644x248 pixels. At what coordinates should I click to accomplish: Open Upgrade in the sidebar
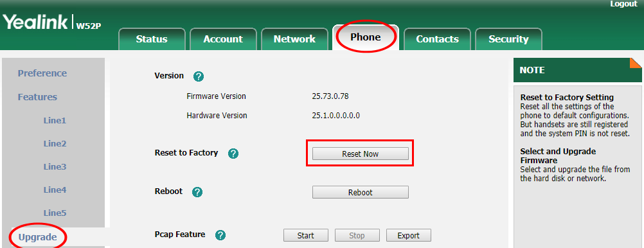pyautogui.click(x=37, y=237)
